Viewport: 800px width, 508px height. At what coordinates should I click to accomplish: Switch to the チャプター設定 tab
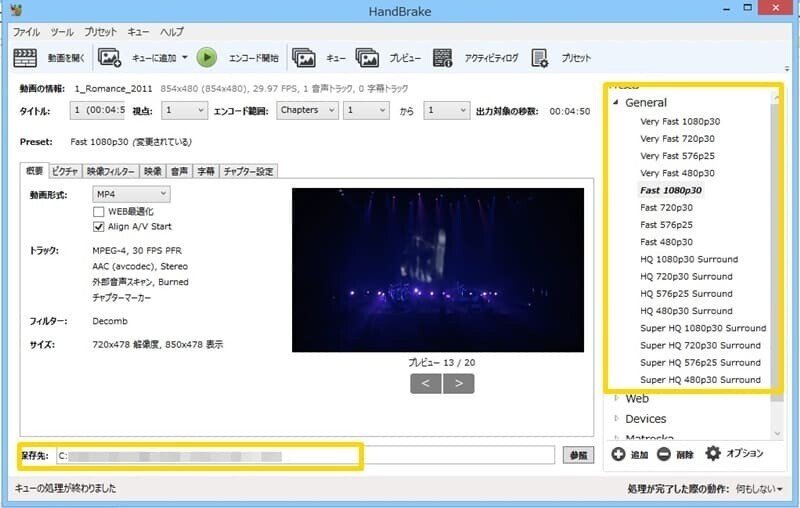point(248,171)
